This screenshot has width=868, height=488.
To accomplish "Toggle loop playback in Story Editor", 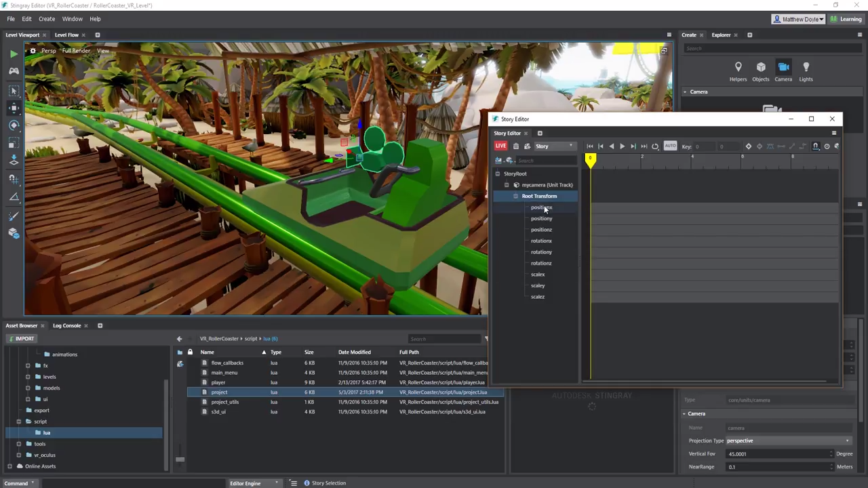I will 655,146.
